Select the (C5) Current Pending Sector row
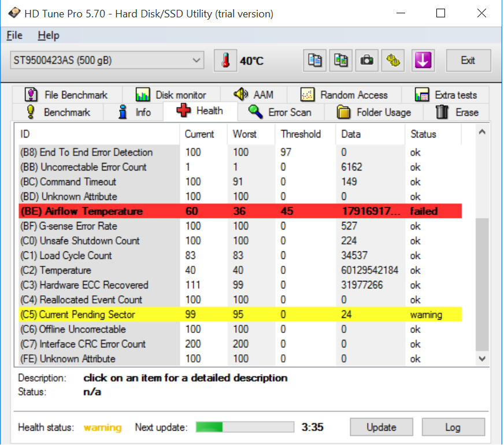The height and width of the screenshot is (445, 504). click(240, 314)
